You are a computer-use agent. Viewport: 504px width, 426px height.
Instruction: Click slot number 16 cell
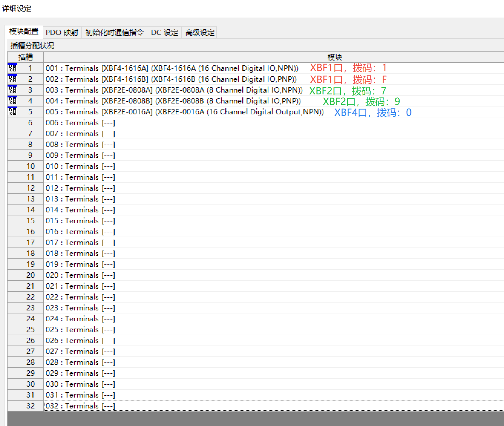point(30,232)
